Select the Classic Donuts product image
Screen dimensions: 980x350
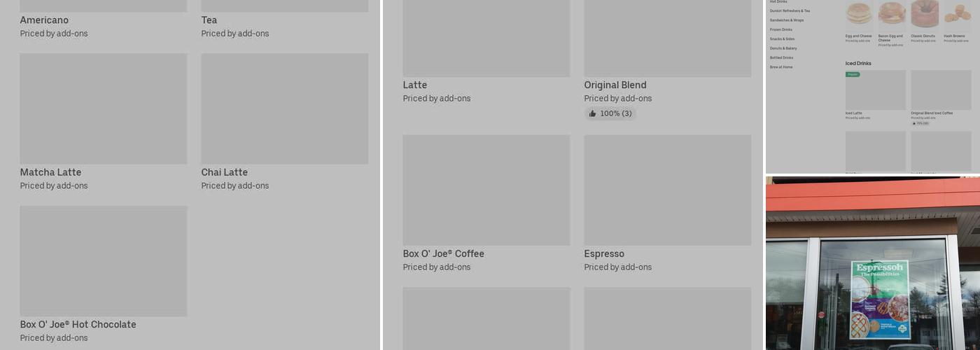click(924, 14)
